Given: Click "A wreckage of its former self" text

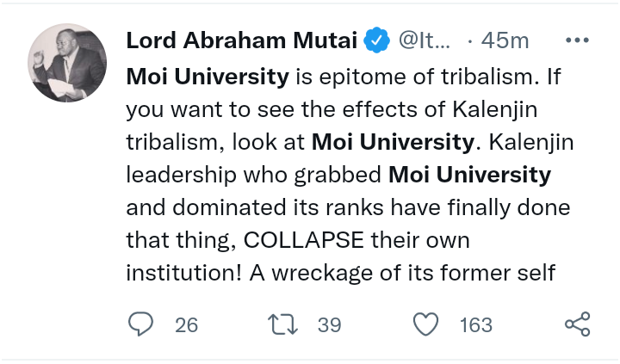Looking at the screenshot, I should pyautogui.click(x=402, y=273).
